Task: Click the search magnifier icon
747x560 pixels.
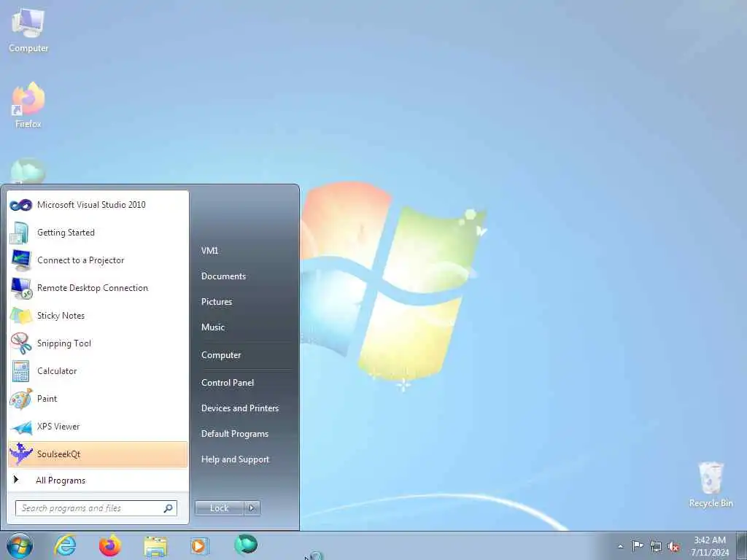Action: point(169,508)
